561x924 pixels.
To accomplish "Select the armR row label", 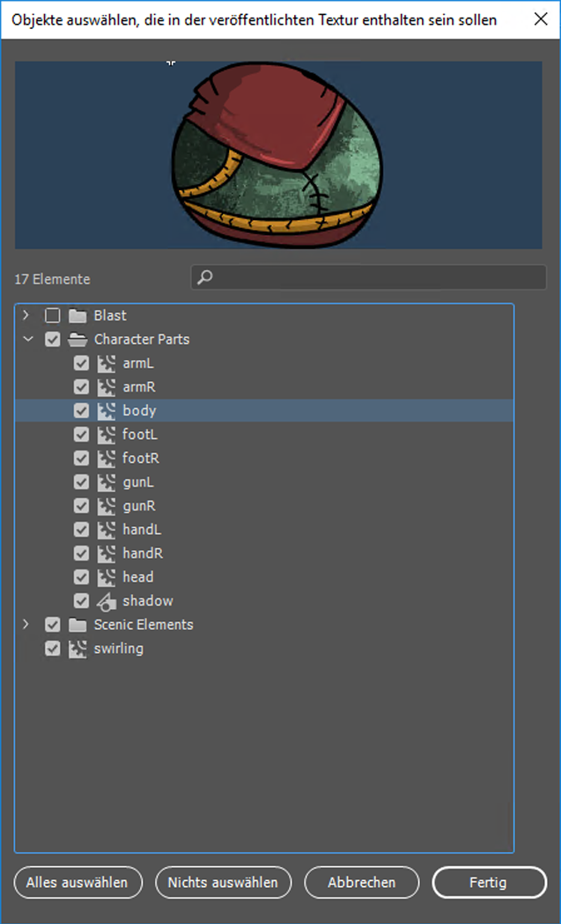I will pyautogui.click(x=139, y=387).
